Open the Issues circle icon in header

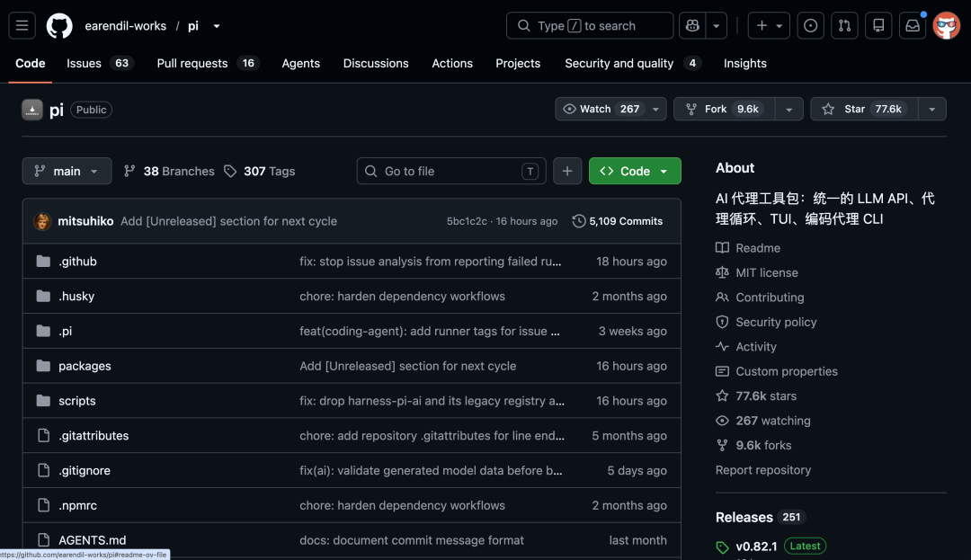pos(810,26)
